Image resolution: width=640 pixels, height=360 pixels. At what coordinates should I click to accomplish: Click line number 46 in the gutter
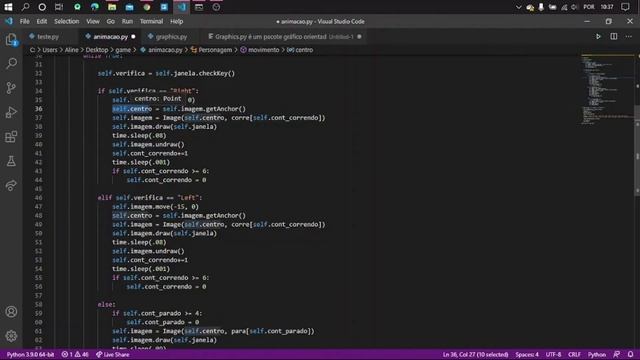(x=38, y=198)
